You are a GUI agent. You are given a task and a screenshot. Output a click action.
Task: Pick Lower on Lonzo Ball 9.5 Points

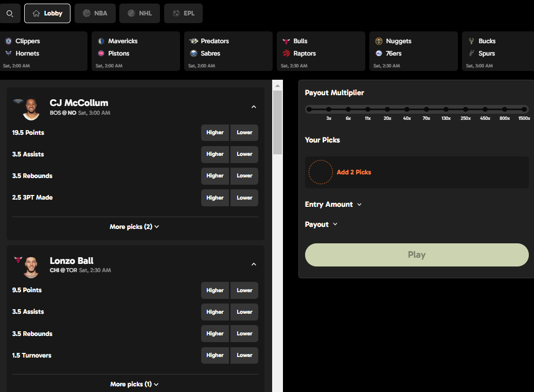(244, 291)
